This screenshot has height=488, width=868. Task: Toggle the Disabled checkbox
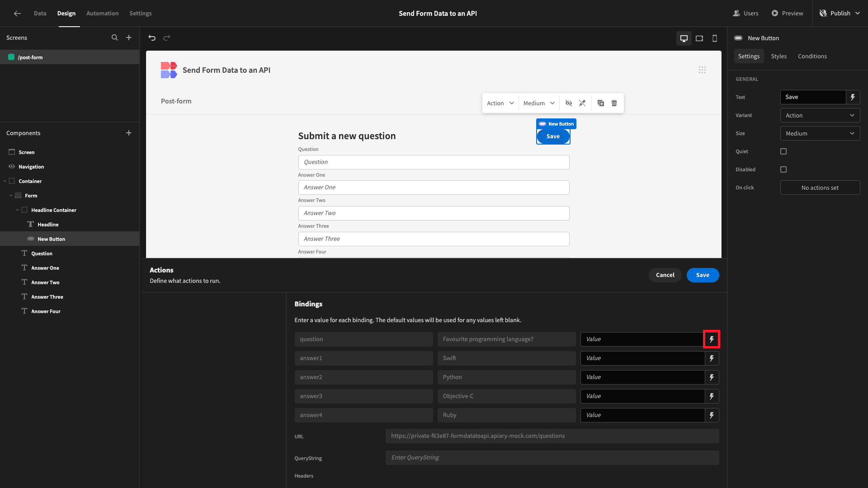[783, 169]
